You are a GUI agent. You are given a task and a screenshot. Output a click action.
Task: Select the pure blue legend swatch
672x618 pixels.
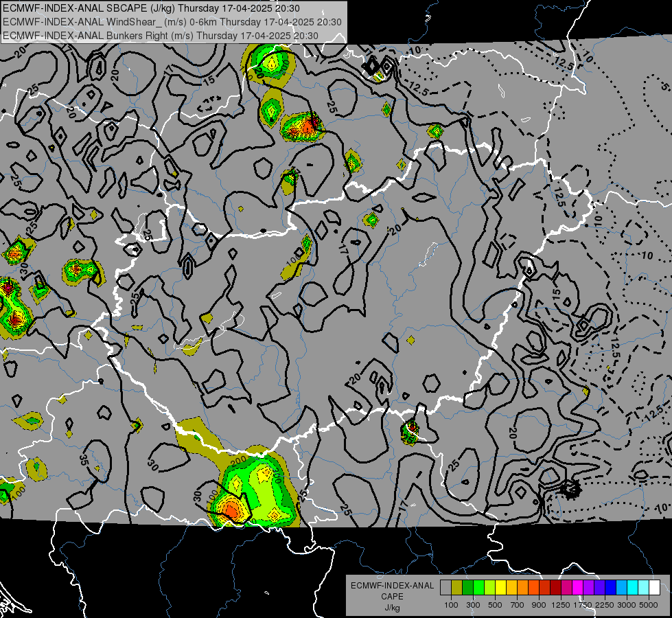tap(611, 587)
